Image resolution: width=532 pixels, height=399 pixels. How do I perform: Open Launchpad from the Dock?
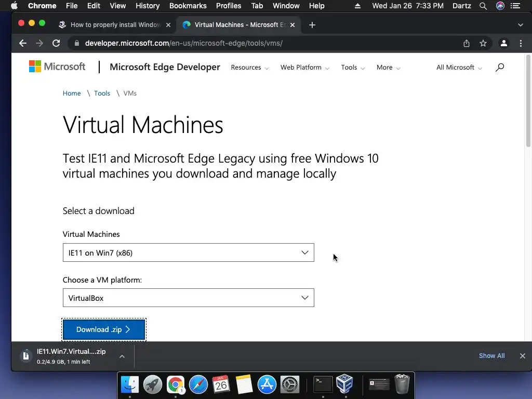click(x=153, y=384)
